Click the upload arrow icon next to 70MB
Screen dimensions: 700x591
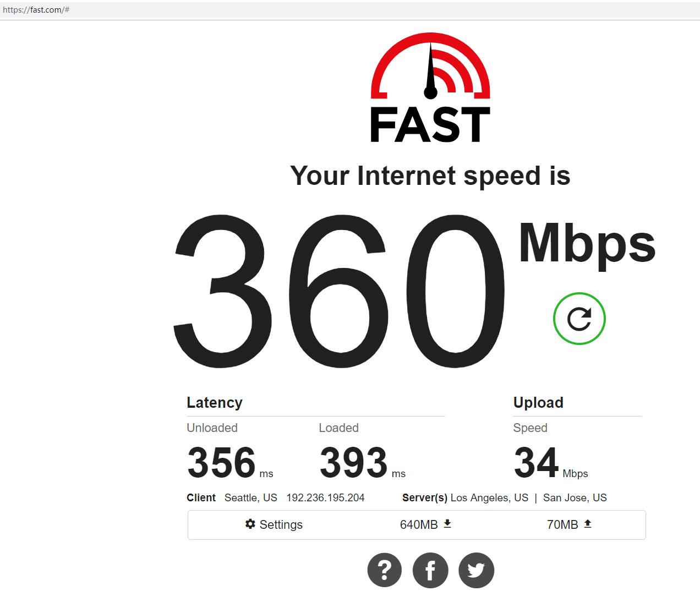[x=588, y=524]
